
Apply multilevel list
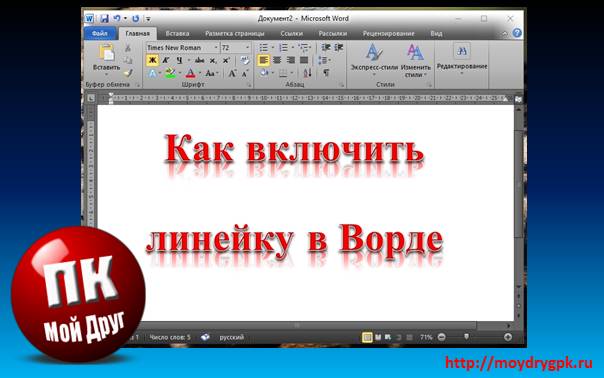(304, 47)
